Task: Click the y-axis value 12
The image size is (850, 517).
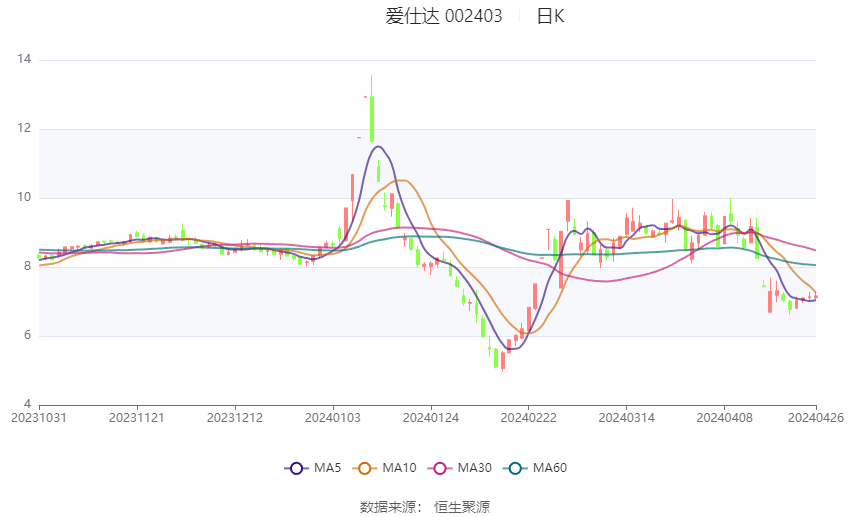Action: pos(24,128)
